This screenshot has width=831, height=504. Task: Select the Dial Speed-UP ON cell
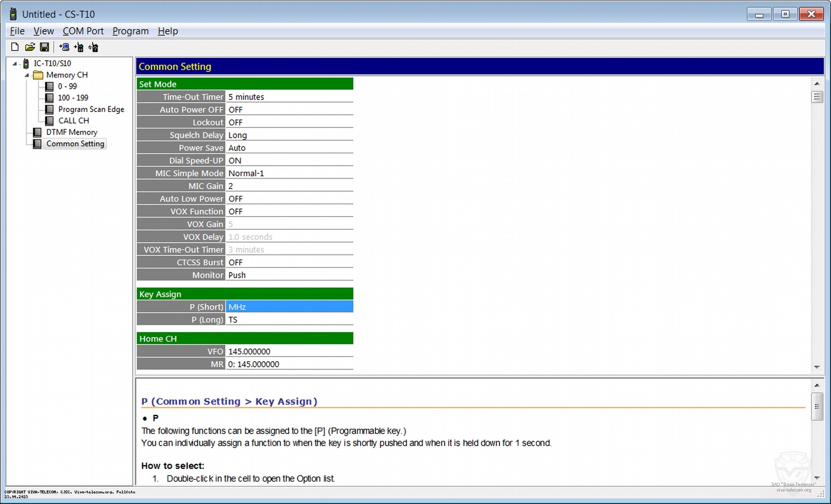pyautogui.click(x=289, y=161)
